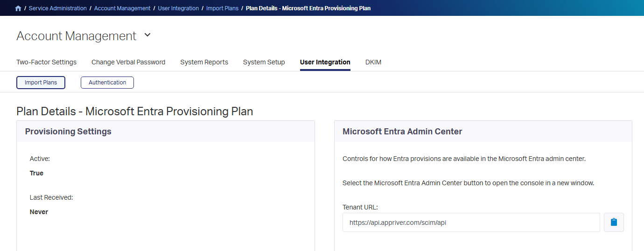Click the Account Management page title
The image size is (644, 251).
point(77,36)
